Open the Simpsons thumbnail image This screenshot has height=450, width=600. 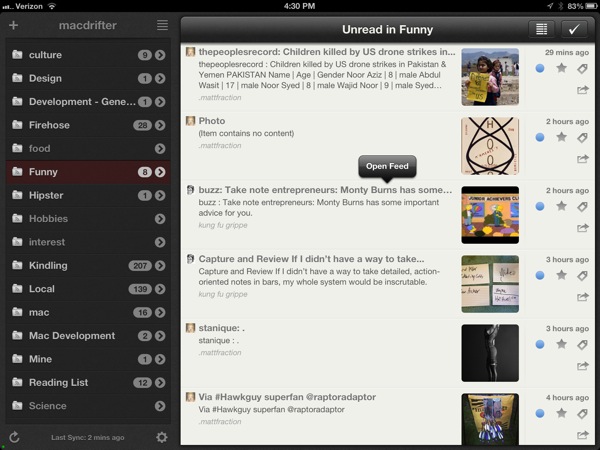click(x=490, y=215)
